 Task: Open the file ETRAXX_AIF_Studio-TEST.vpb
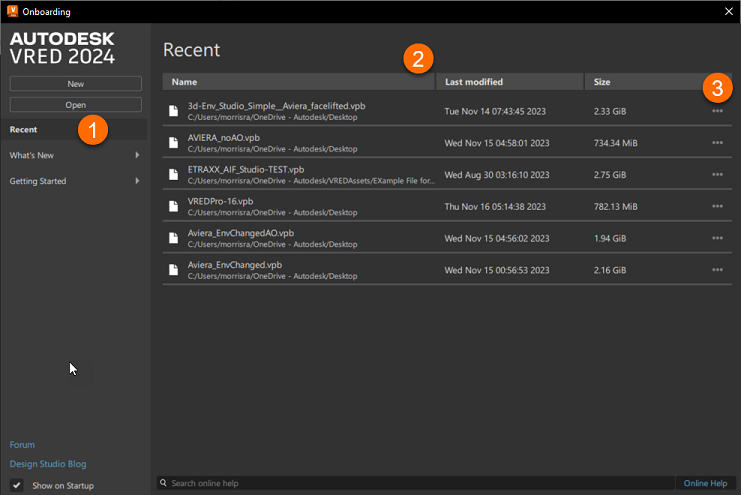point(246,169)
